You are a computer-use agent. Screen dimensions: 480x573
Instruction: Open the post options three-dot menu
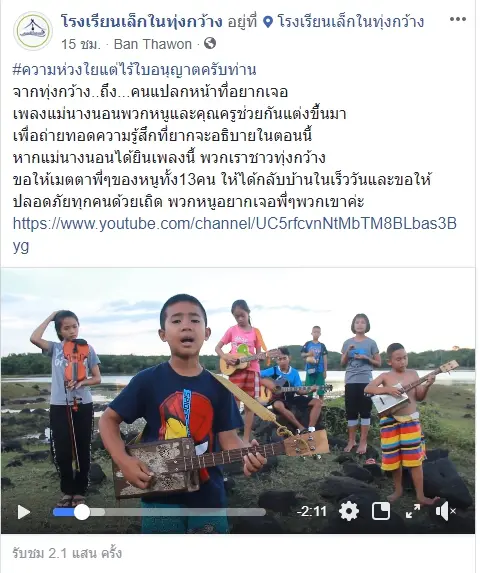point(457,19)
